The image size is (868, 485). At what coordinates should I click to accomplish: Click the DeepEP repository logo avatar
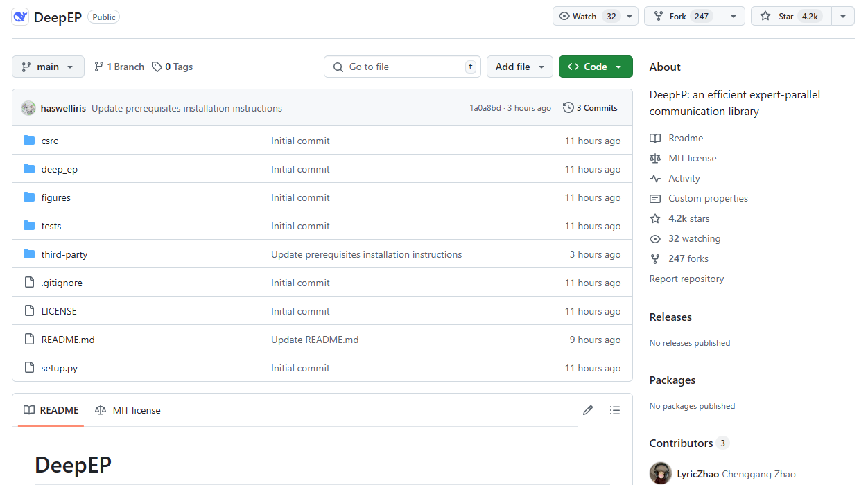20,17
